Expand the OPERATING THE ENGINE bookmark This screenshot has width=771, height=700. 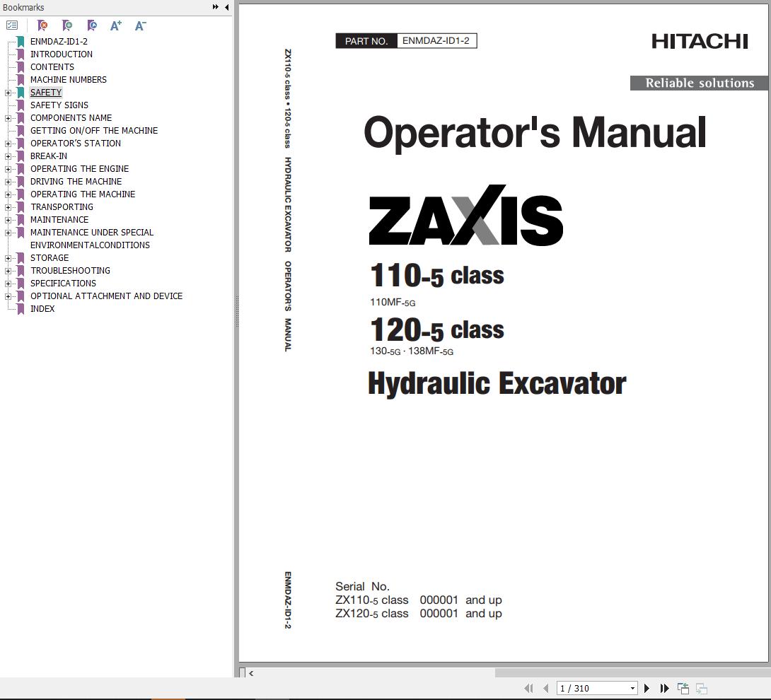[x=8, y=169]
